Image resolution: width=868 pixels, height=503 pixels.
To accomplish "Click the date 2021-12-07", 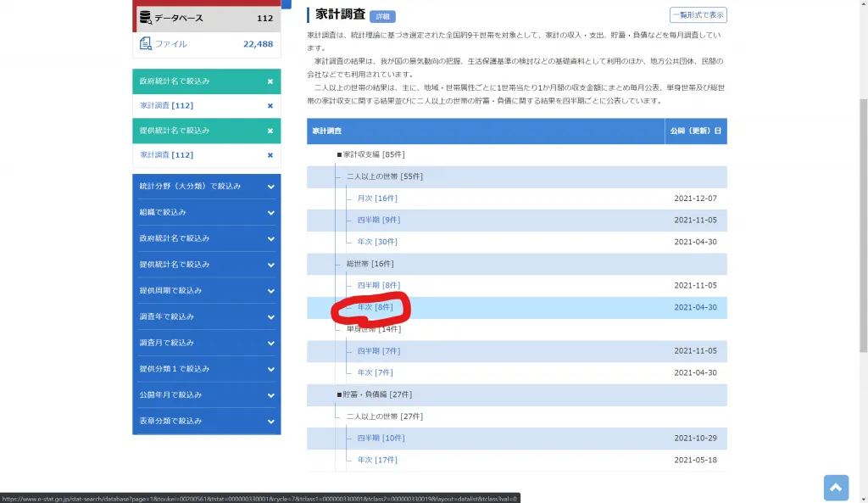I will 695,198.
